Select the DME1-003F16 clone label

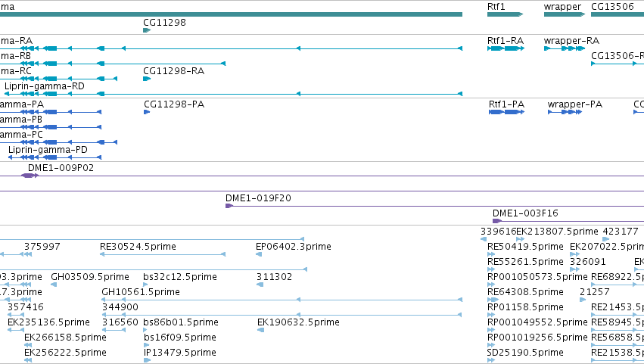525,213
